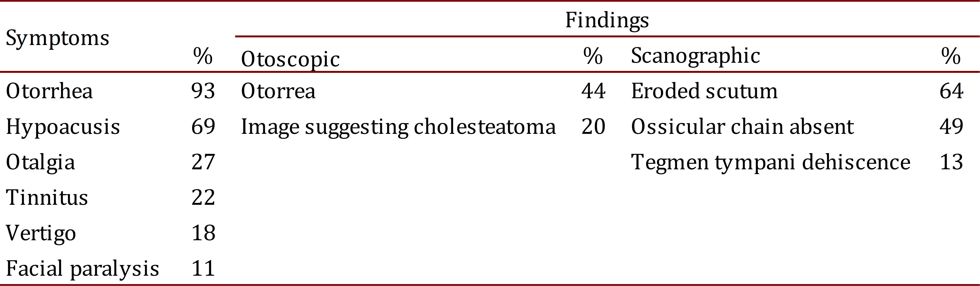Click the Otorrea otoscopic finding

[278, 91]
